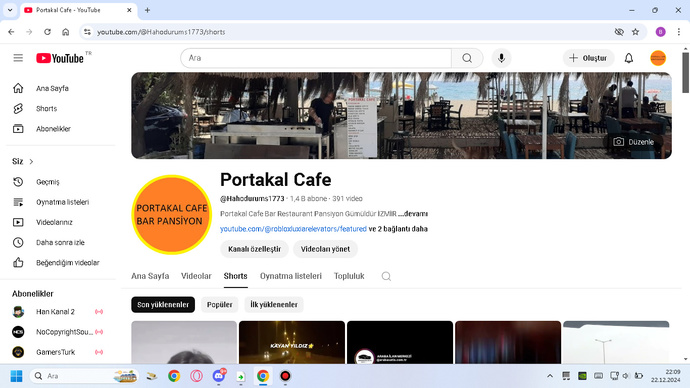Open the Chrome three-dot menu

[x=679, y=32]
